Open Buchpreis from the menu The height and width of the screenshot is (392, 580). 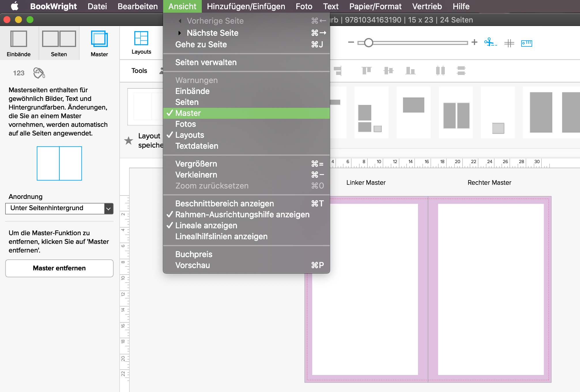point(246,254)
